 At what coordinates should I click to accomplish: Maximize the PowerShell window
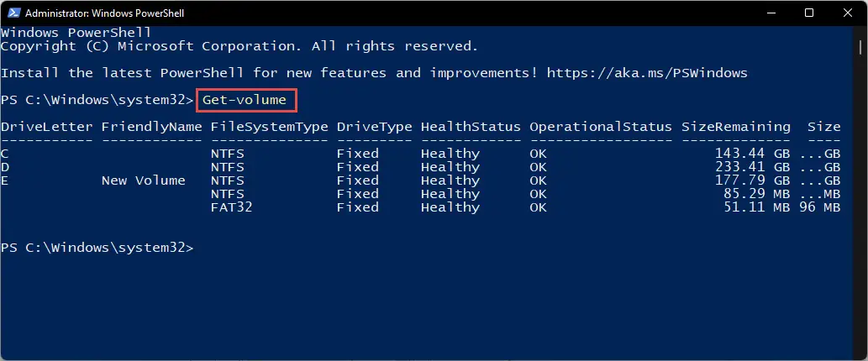[x=809, y=13]
